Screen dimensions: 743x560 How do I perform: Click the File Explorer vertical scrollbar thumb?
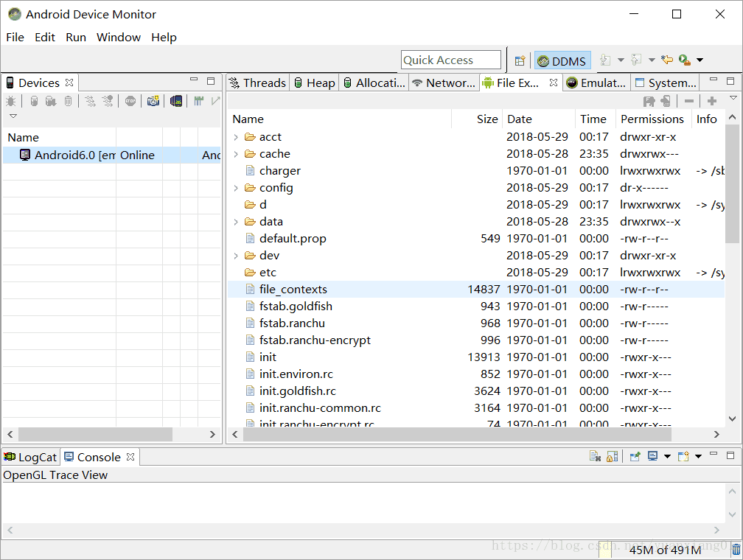pos(732,185)
